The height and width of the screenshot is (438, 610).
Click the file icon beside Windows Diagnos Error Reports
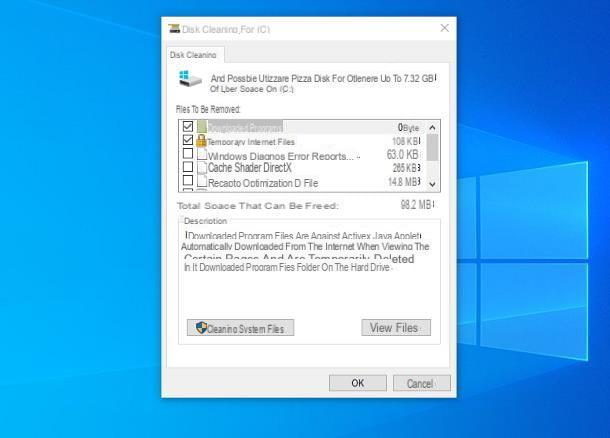(x=202, y=154)
